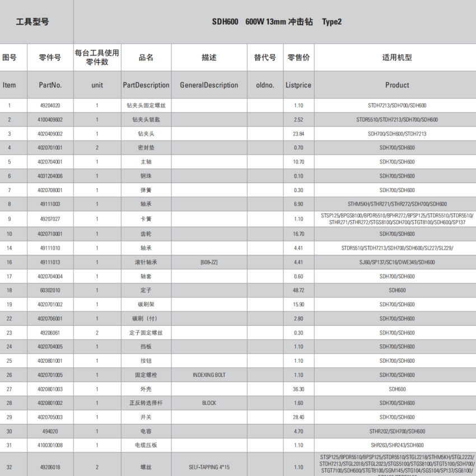
Task: Select part number 49111010
Action: (x=50, y=248)
